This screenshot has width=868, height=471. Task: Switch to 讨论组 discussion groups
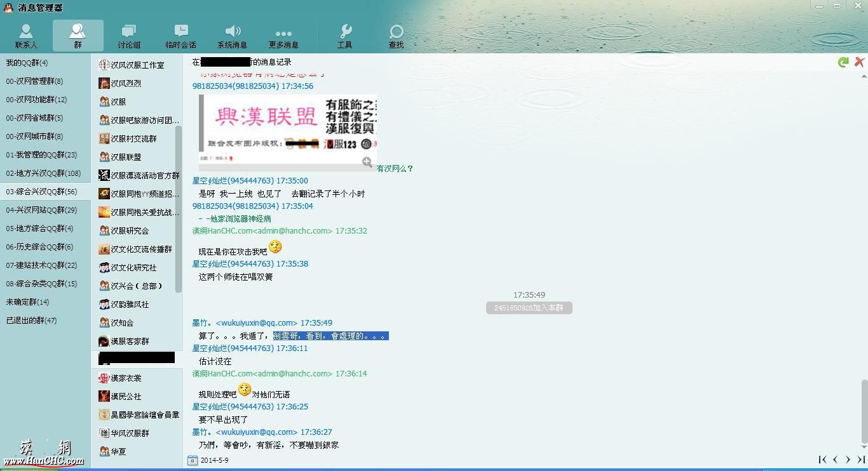tap(129, 36)
